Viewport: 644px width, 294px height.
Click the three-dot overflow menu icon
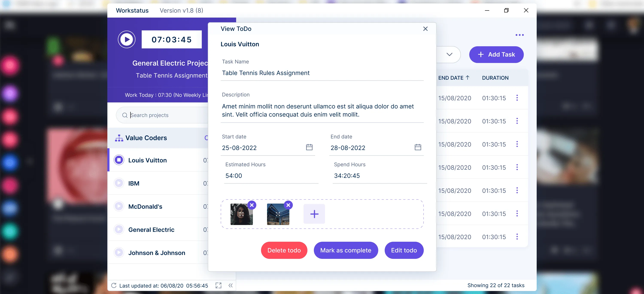(x=519, y=35)
